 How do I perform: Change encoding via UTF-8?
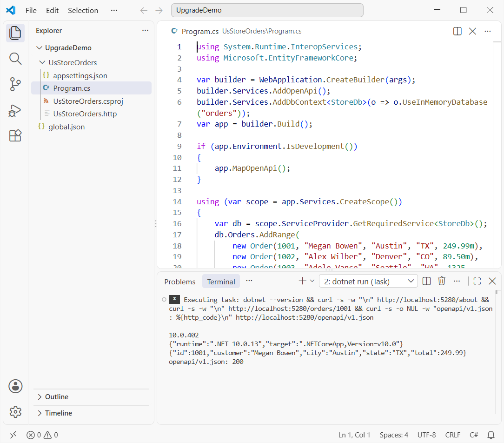pyautogui.click(x=426, y=435)
